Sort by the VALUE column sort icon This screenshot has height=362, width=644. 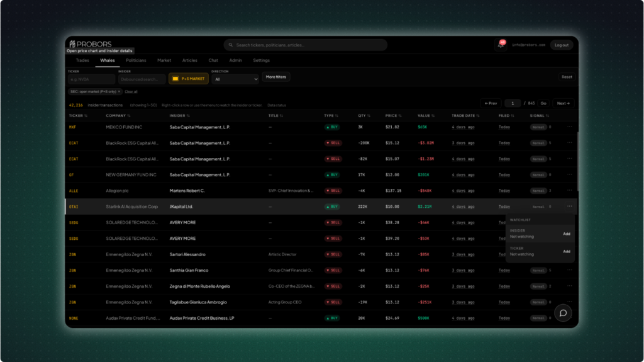[x=433, y=116]
